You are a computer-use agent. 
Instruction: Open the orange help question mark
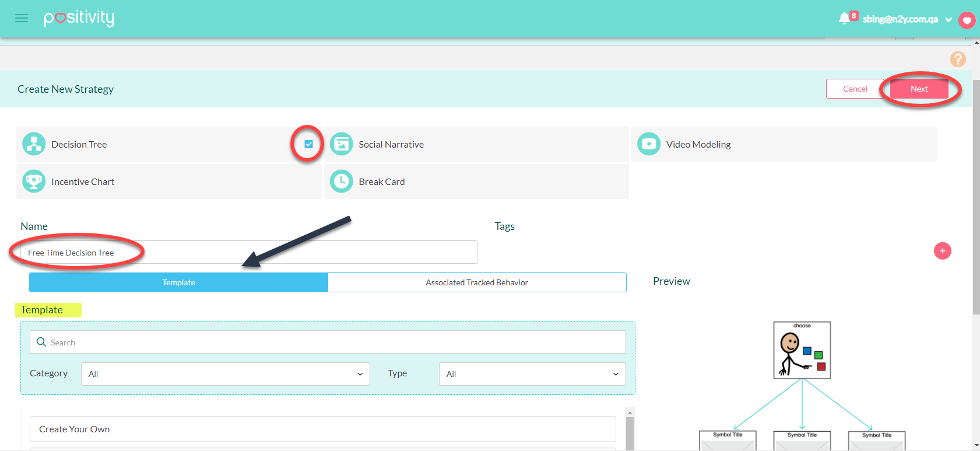point(958,59)
